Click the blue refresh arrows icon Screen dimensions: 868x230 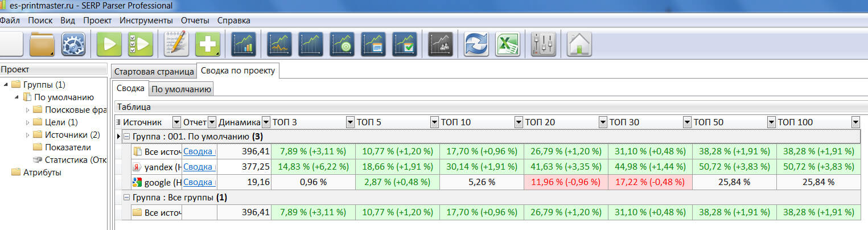pos(477,44)
